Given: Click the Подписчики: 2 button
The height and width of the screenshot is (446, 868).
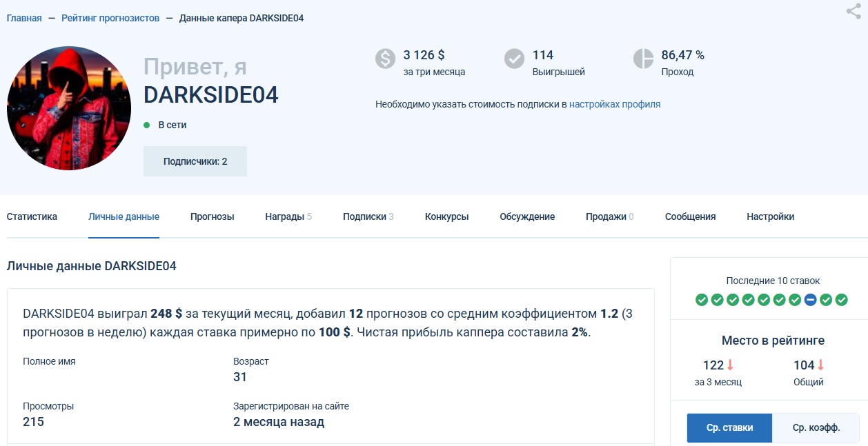Looking at the screenshot, I should [195, 161].
